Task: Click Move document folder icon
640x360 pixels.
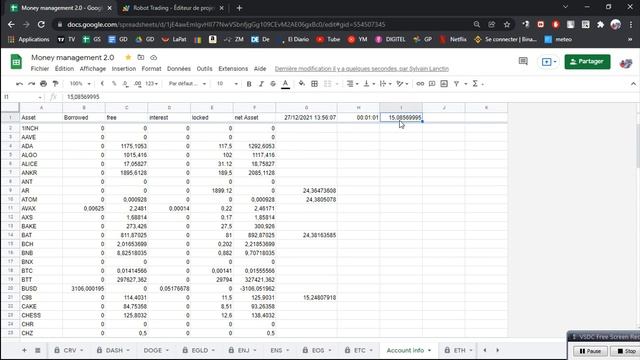Action: [141, 58]
